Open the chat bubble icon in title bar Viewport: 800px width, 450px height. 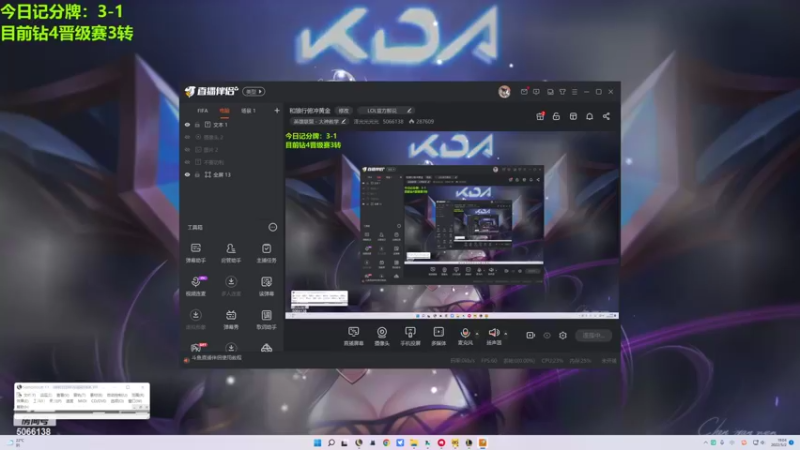[x=536, y=92]
